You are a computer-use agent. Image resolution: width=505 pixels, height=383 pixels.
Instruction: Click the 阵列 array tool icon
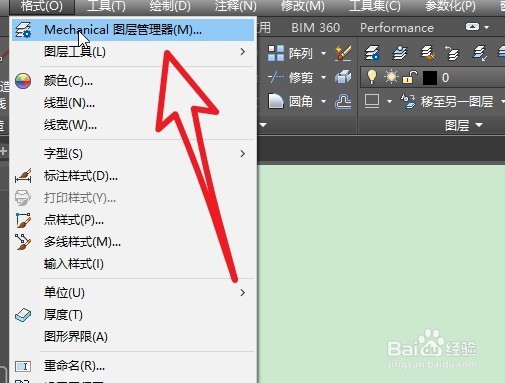pyautogui.click(x=276, y=53)
